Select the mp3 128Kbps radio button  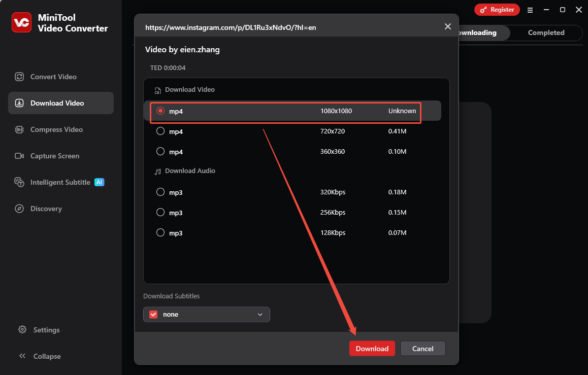160,232
